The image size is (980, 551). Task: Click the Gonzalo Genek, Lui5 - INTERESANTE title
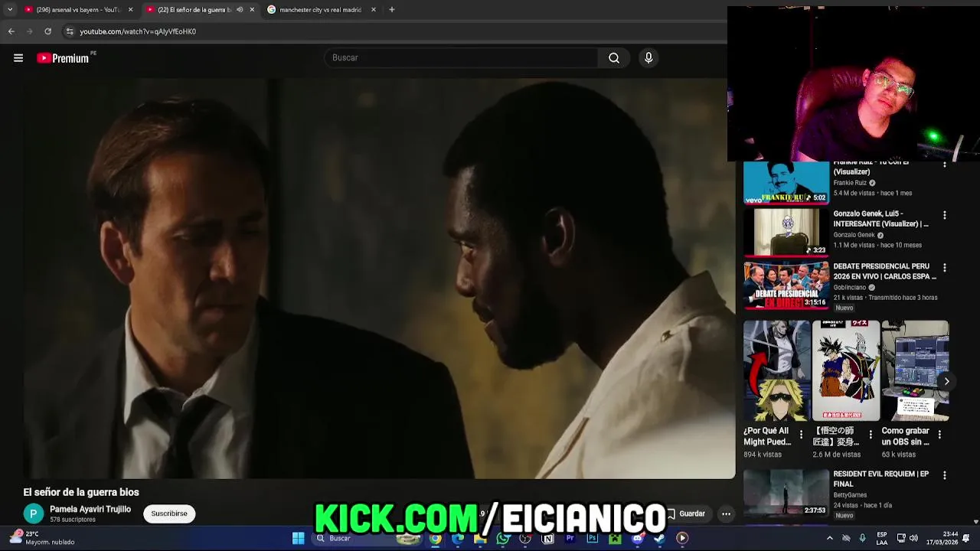[880, 219]
